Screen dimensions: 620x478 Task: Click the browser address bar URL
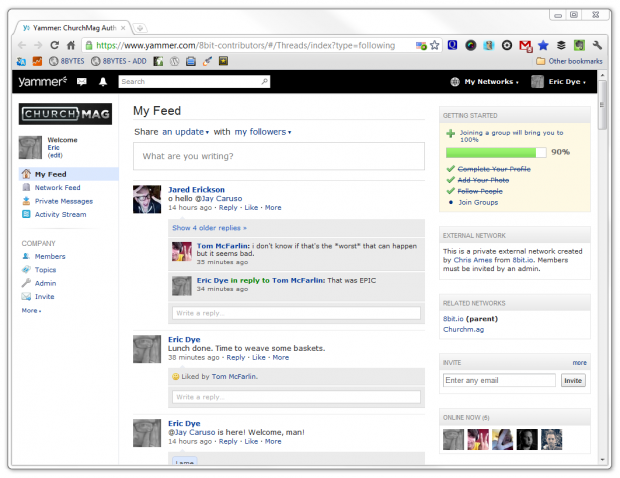coord(246,45)
